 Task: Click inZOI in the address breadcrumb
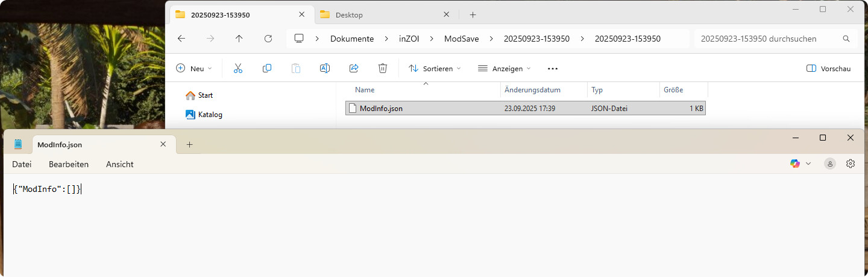pos(409,39)
